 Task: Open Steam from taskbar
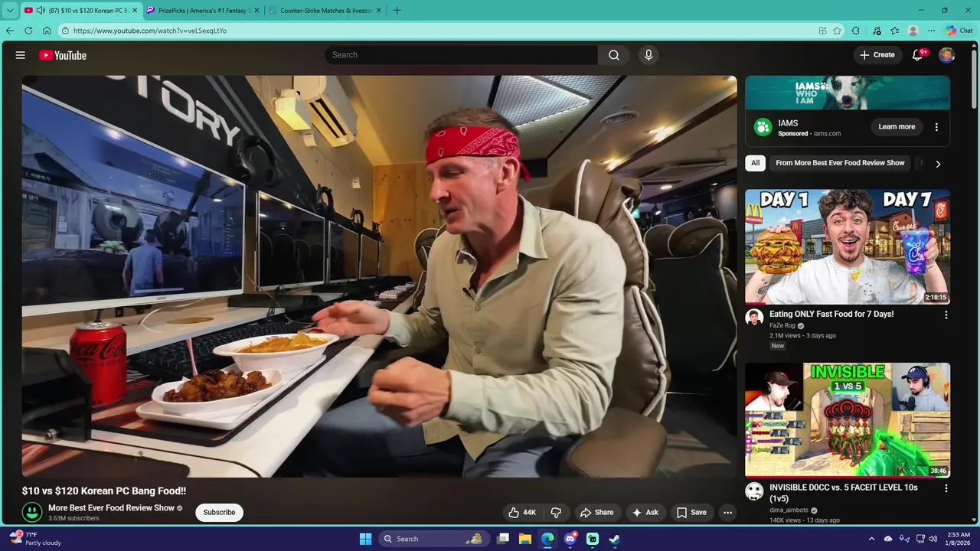[614, 539]
